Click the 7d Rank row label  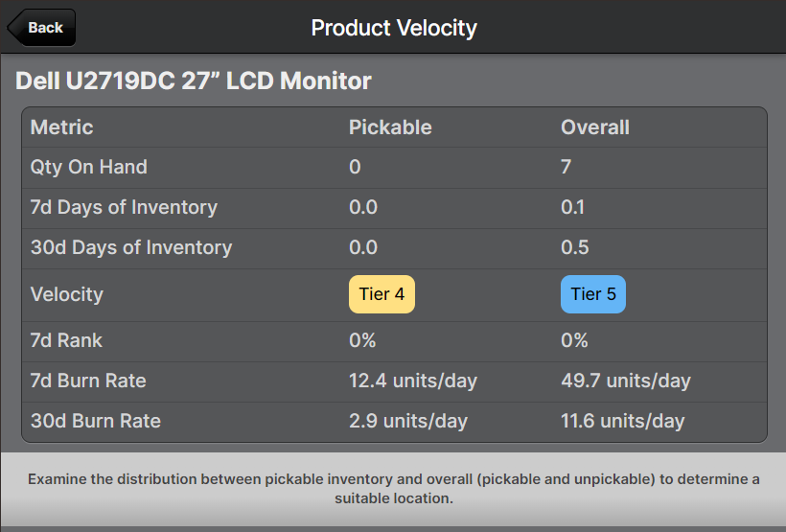[x=66, y=340]
